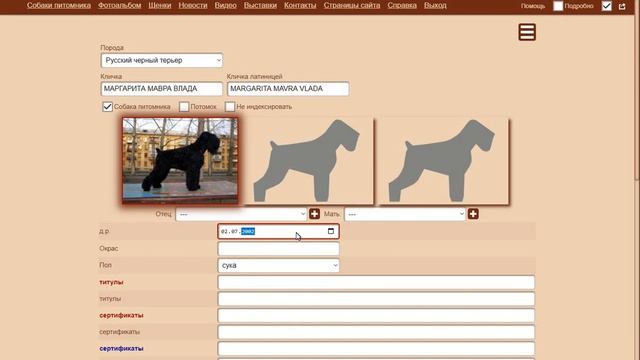Screen dimensions: 640x360
Task: Click the Окрас color input field
Action: click(x=278, y=249)
